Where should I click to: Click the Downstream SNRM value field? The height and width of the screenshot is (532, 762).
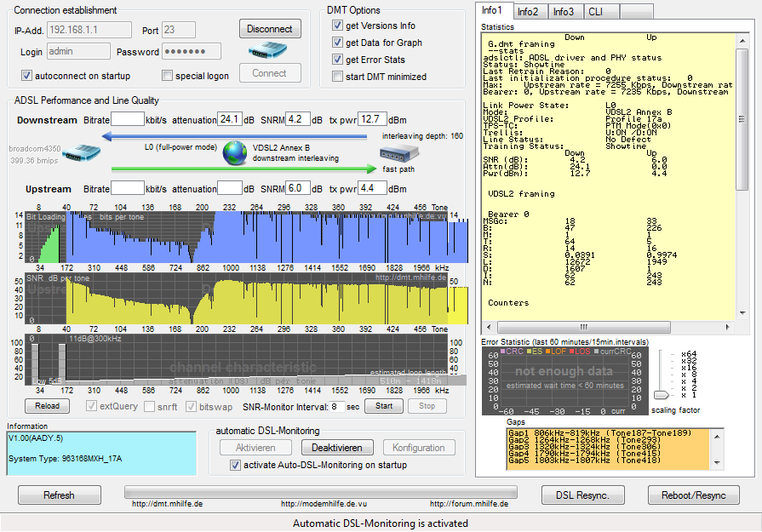(298, 119)
